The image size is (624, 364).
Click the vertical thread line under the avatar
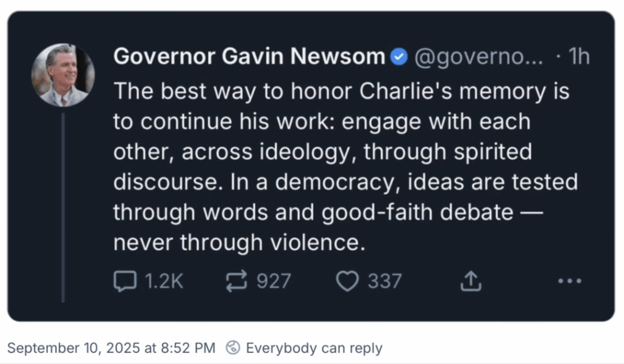pyautogui.click(x=63, y=207)
